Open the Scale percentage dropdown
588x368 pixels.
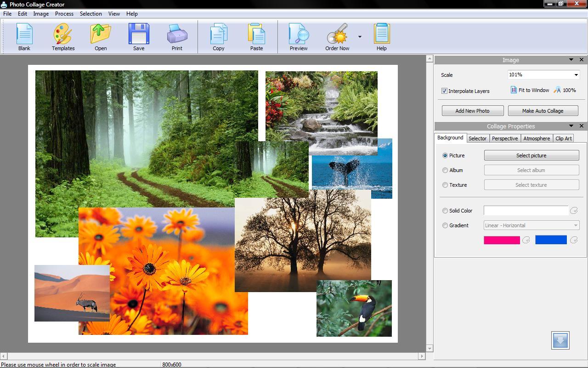[x=576, y=75]
